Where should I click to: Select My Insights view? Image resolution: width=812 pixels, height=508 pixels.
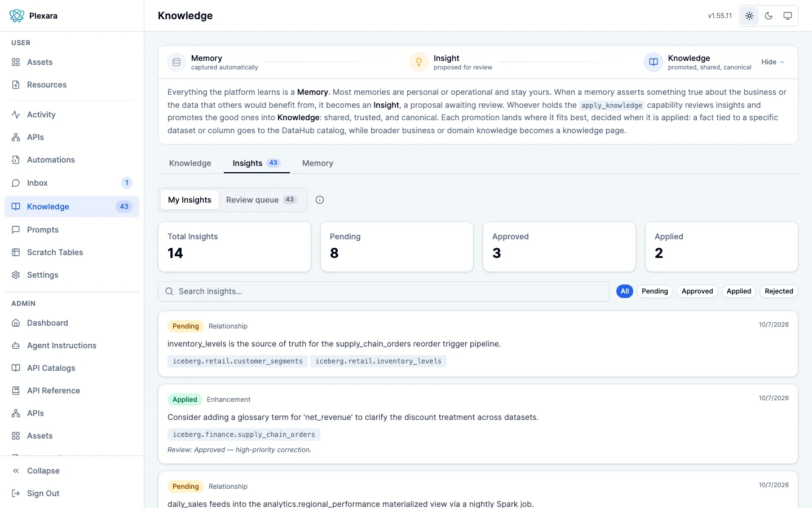click(189, 200)
